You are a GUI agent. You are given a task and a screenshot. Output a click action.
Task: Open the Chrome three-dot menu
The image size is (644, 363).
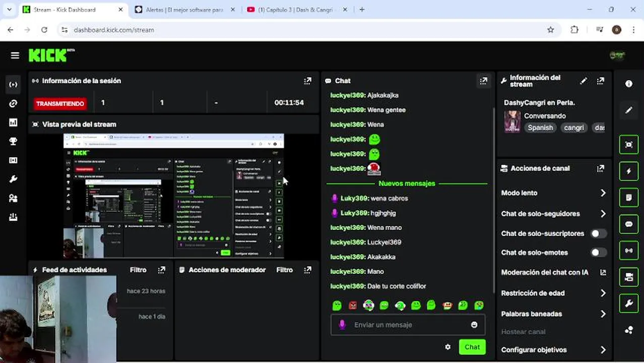pyautogui.click(x=633, y=30)
